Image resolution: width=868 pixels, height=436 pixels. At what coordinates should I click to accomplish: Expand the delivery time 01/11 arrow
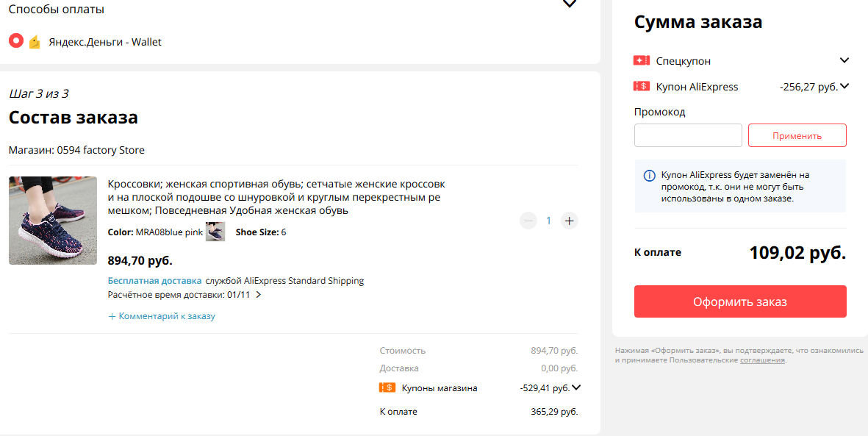(x=259, y=295)
